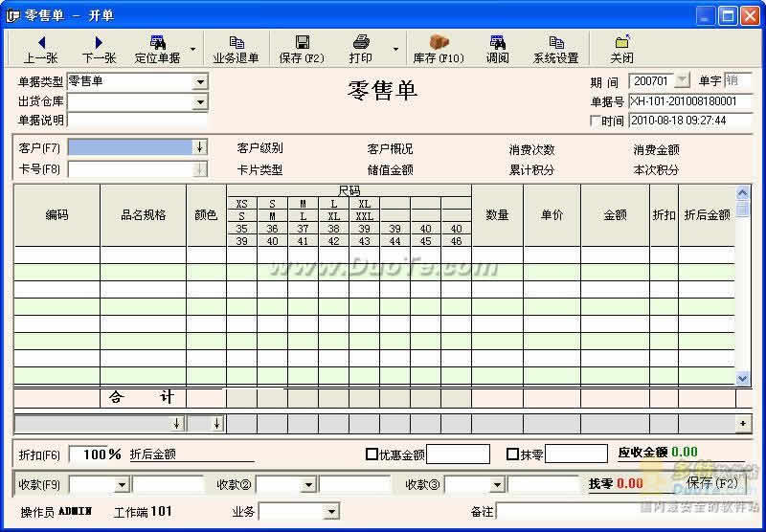Open the arrow menu beside print button
Viewport: 766px width, 532px height.
coord(395,49)
